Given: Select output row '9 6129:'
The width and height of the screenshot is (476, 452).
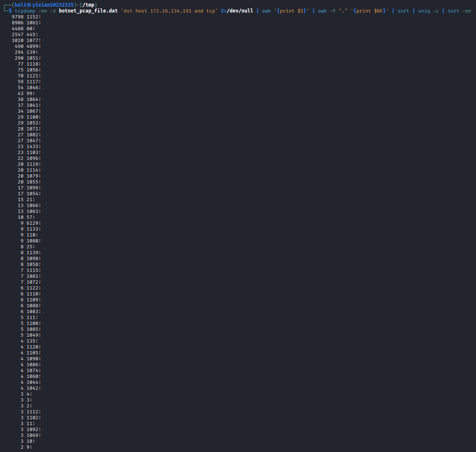Looking at the screenshot, I should pyautogui.click(x=31, y=223).
